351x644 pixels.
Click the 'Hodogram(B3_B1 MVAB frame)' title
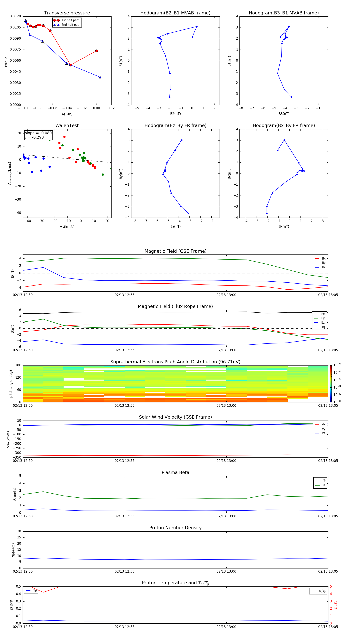click(x=284, y=13)
